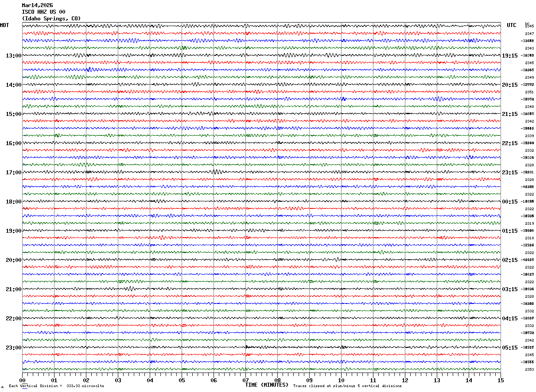The height and width of the screenshot is (392, 536).
Task: Click the 'MDT' timezone label
Action: [x=4, y=25]
